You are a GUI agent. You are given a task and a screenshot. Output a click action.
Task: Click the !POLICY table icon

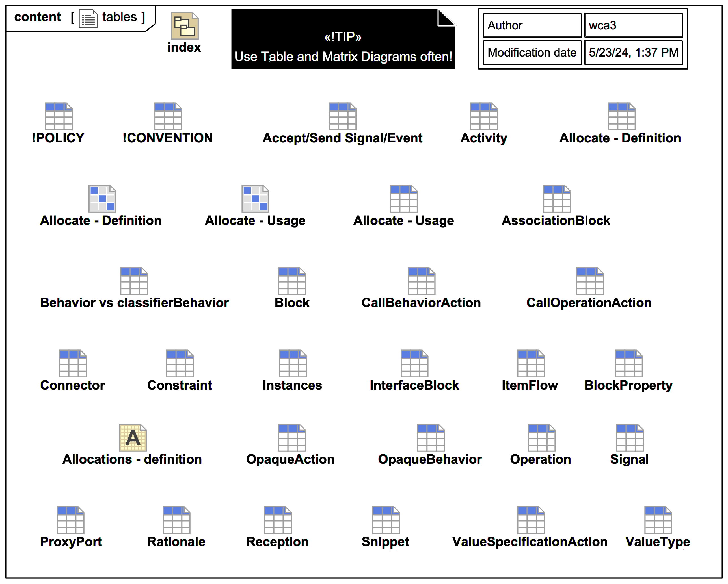click(59, 116)
